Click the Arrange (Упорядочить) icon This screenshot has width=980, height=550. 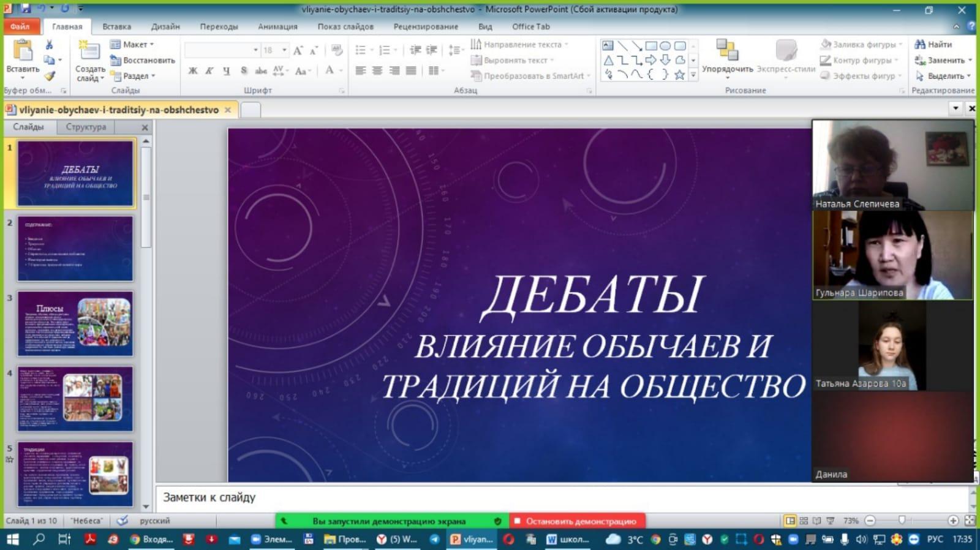[727, 51]
